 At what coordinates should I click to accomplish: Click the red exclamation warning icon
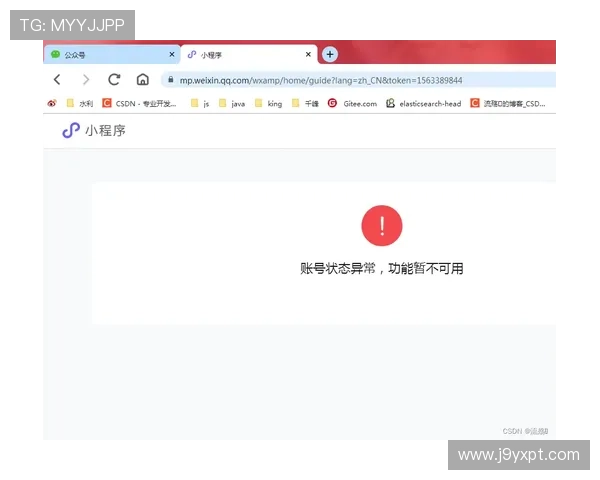(x=382, y=225)
